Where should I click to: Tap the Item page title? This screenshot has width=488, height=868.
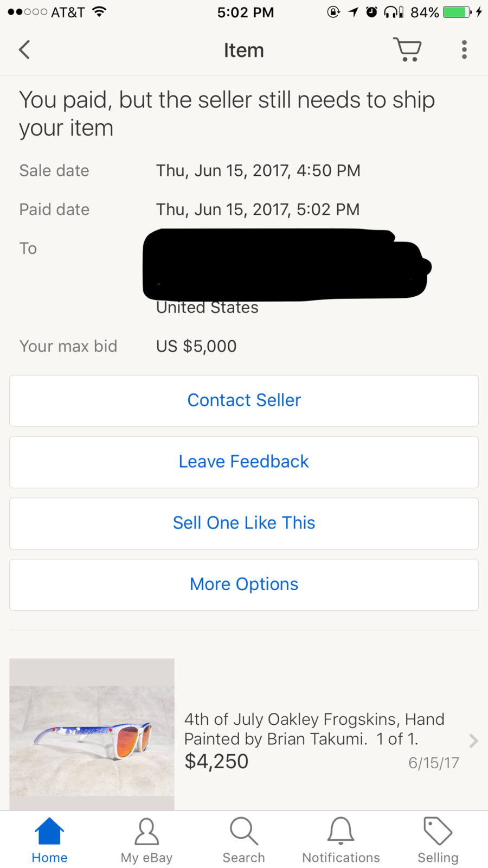click(244, 50)
